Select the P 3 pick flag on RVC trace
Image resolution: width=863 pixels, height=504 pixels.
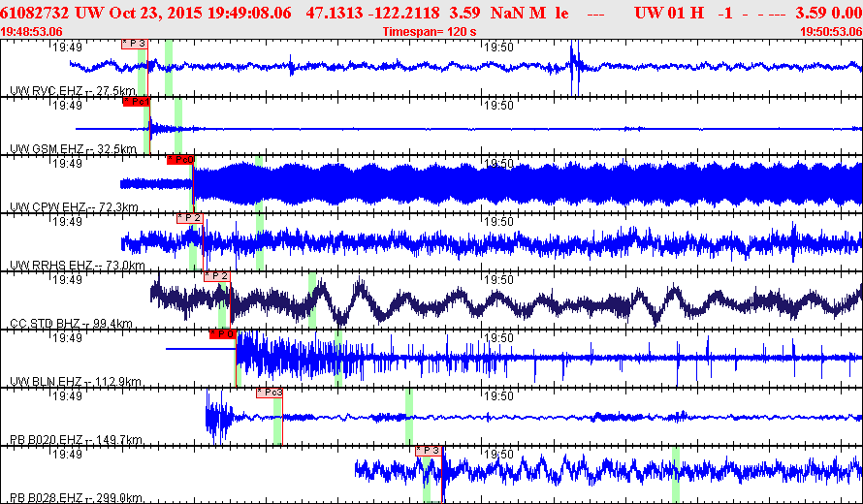134,44
